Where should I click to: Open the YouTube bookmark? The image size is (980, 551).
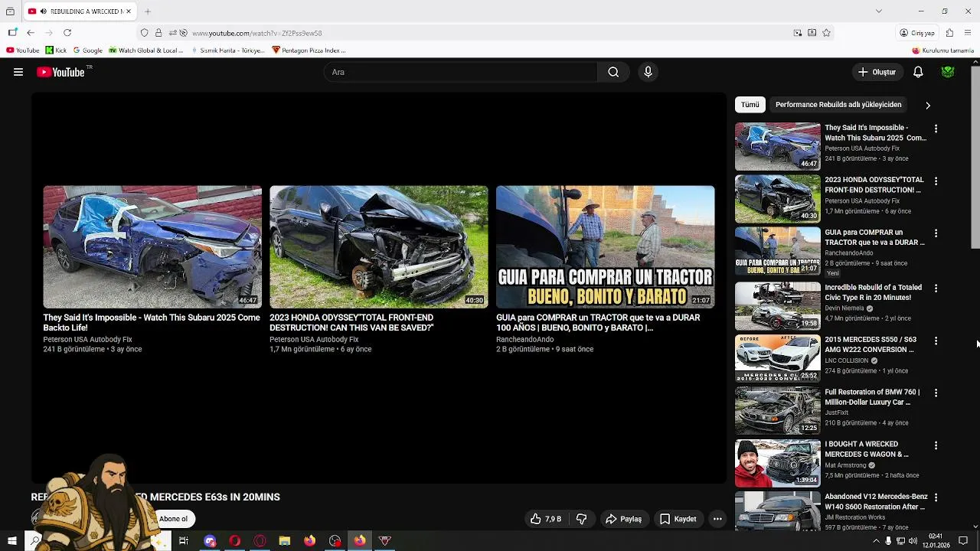tap(22, 51)
